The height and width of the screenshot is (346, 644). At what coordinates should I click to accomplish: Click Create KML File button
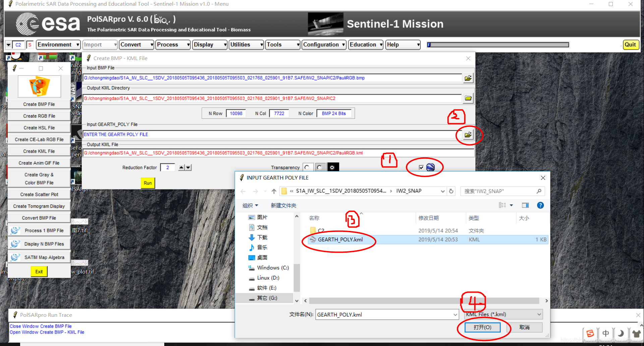[39, 151]
